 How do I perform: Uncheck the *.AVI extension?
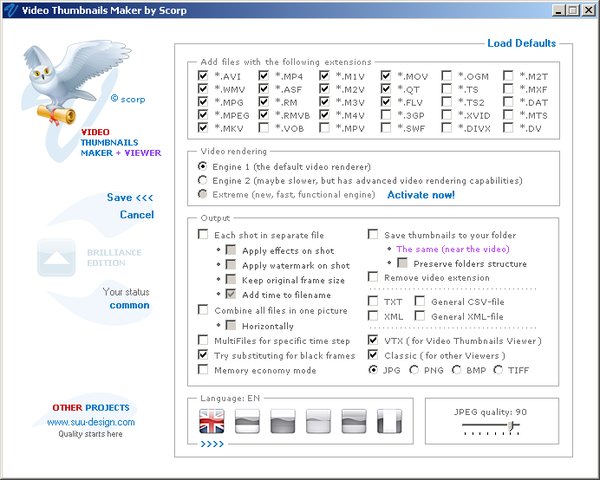[x=203, y=75]
